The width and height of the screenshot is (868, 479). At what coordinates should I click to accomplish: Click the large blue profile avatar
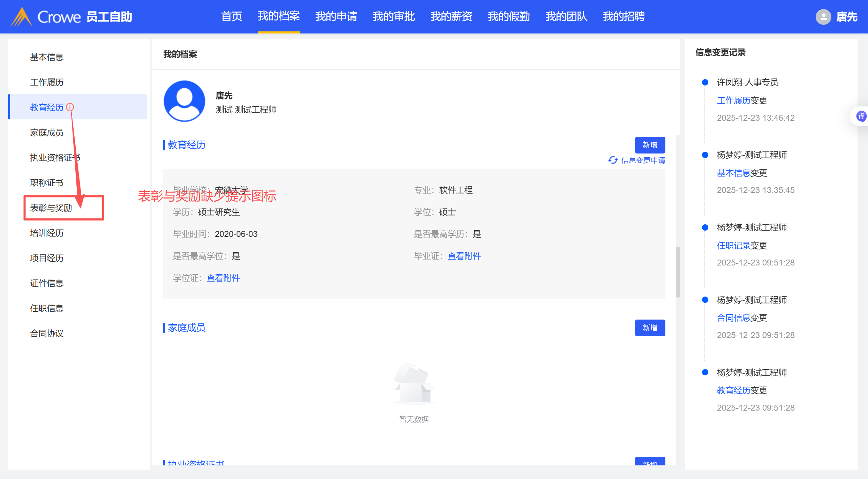click(184, 101)
